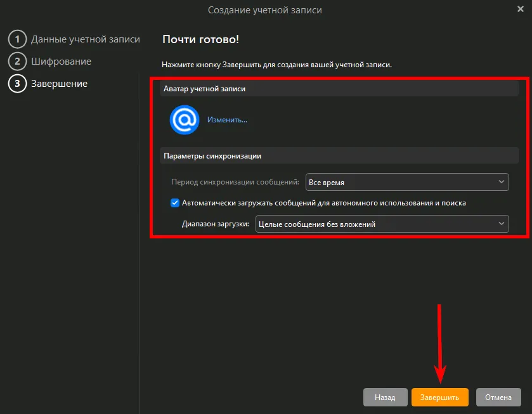
Task: Open the 'Период синхронизации сообщений' dropdown
Action: [406, 182]
